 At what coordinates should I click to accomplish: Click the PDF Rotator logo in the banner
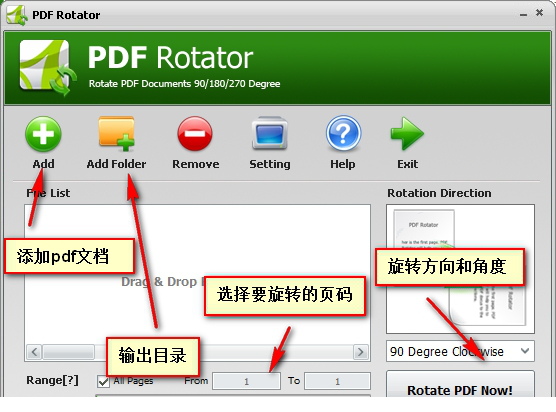click(x=48, y=67)
